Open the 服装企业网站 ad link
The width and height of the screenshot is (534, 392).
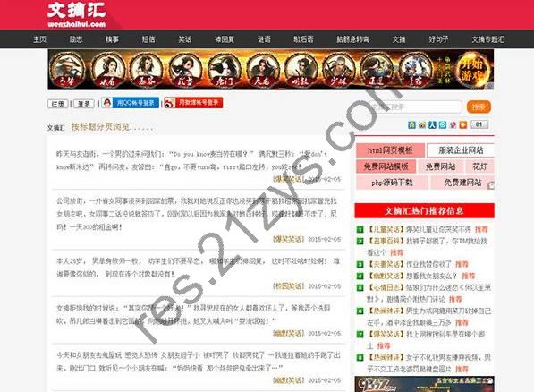point(461,150)
